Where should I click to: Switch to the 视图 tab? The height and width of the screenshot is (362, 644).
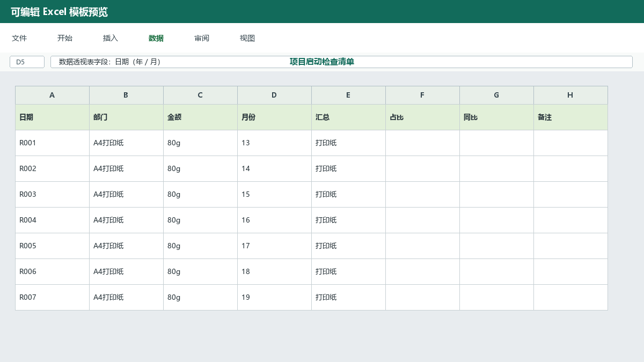click(247, 38)
